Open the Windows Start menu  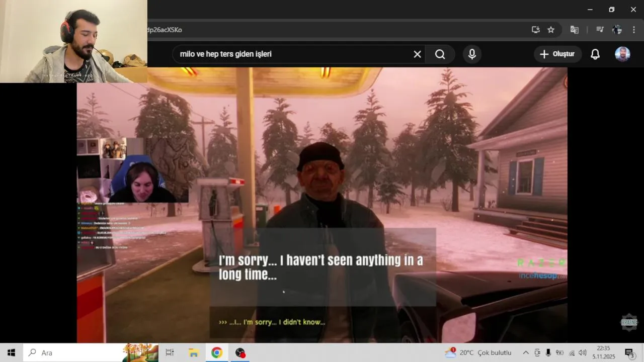point(11,352)
